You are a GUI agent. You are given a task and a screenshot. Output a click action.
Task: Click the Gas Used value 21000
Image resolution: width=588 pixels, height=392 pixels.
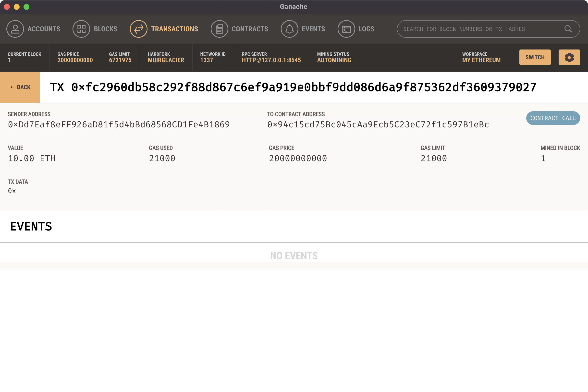click(x=162, y=158)
